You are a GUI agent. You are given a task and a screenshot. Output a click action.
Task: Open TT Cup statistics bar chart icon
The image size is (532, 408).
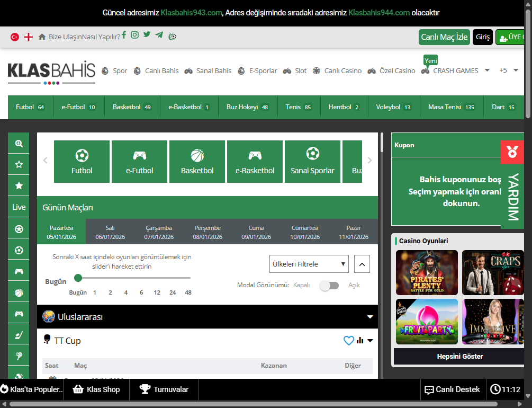360,340
